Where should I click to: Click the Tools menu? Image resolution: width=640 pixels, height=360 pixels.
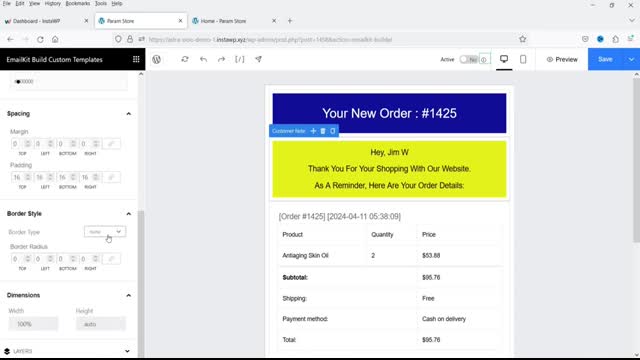[100, 3]
